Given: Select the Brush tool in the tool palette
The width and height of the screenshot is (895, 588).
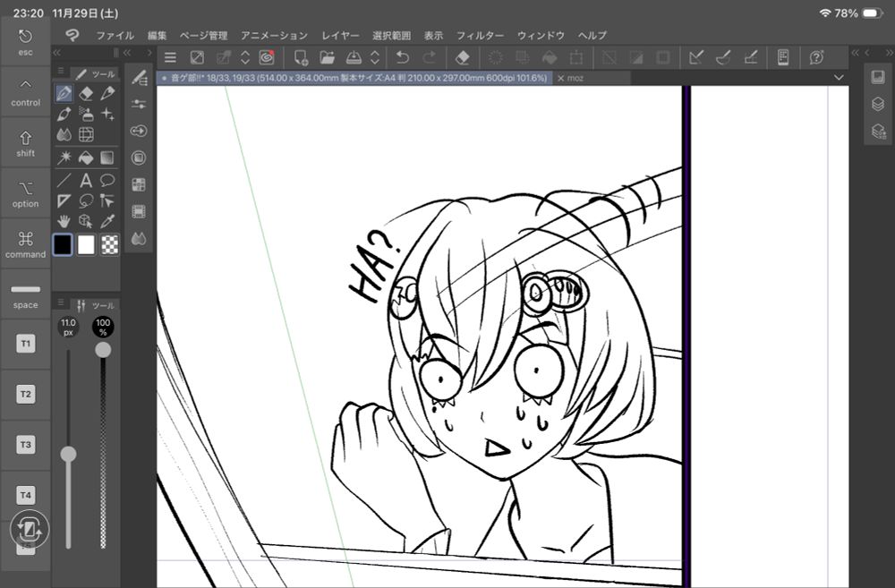Looking at the screenshot, I should point(64,114).
